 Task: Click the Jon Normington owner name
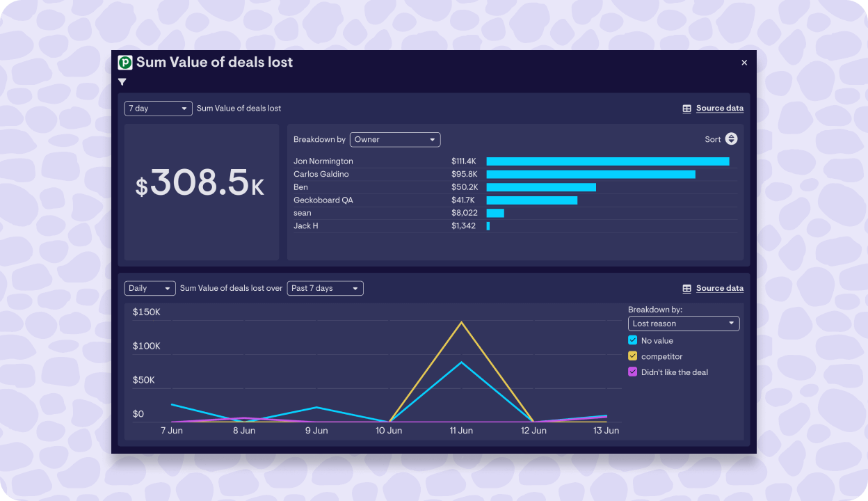pyautogui.click(x=323, y=161)
